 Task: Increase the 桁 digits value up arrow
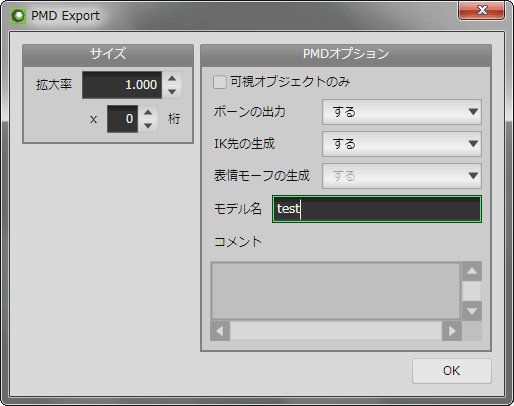point(148,112)
